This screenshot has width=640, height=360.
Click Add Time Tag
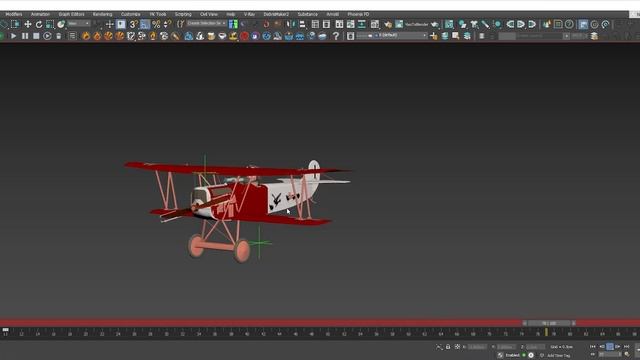559,356
